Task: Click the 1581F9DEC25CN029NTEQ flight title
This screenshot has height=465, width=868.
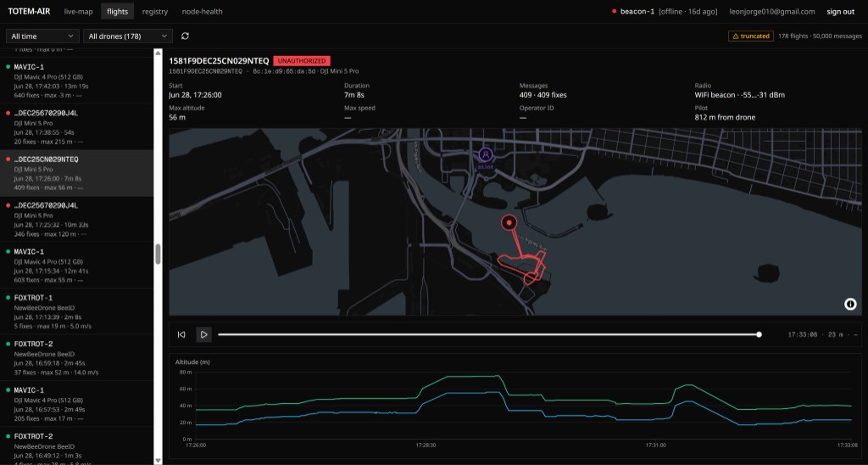Action: click(219, 61)
